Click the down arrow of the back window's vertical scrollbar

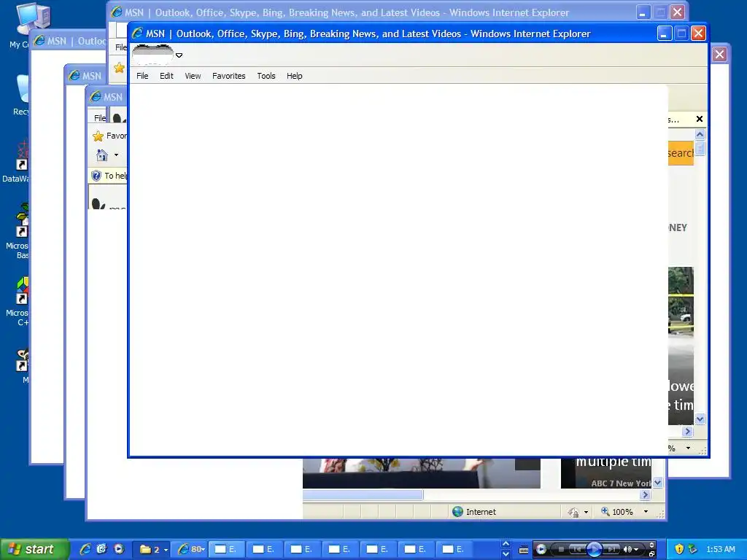point(658,483)
